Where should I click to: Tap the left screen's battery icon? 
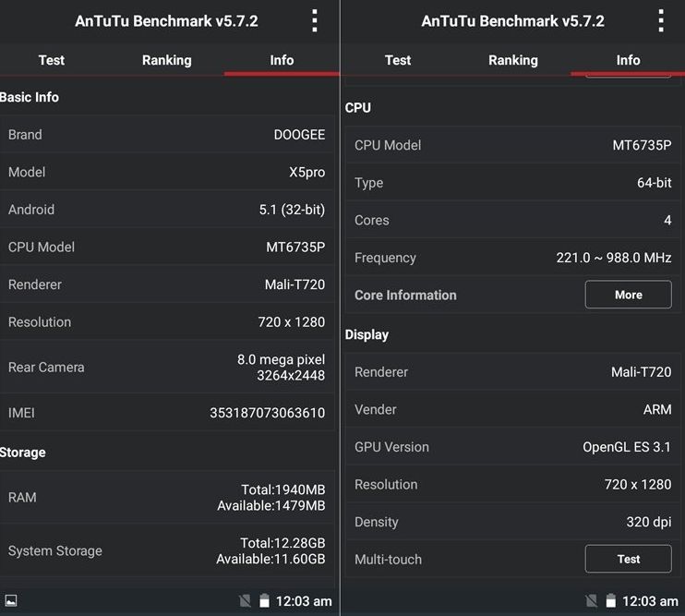coord(264,600)
